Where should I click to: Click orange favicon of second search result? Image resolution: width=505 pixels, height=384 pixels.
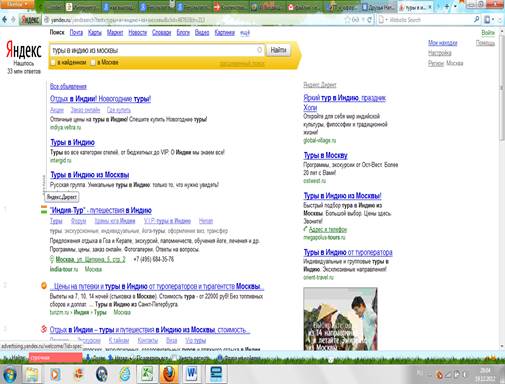click(x=44, y=286)
